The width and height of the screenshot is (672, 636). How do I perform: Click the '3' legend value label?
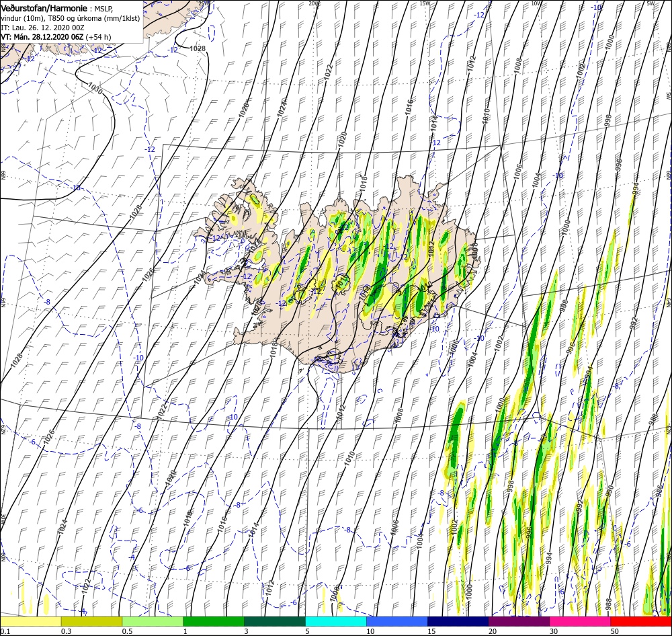(246, 631)
